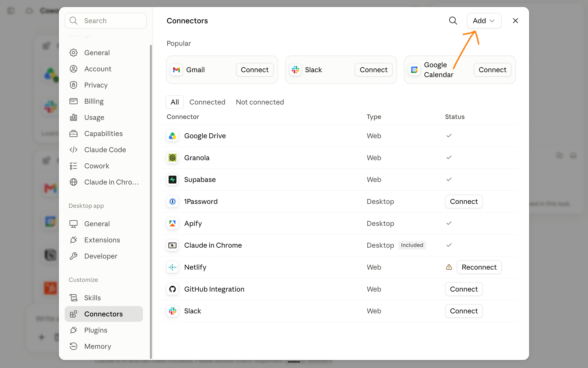Close the Connectors settings dialog
Viewport: 588px width, 368px height.
pos(515,21)
